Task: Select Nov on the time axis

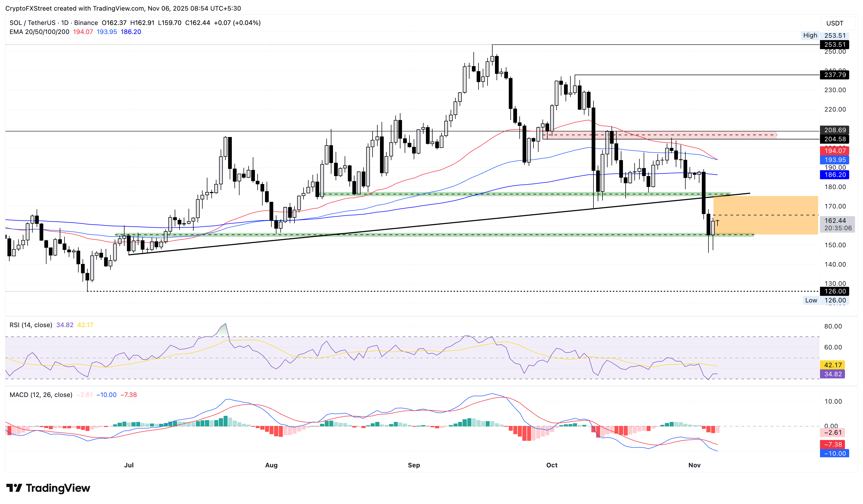Action: click(x=695, y=465)
